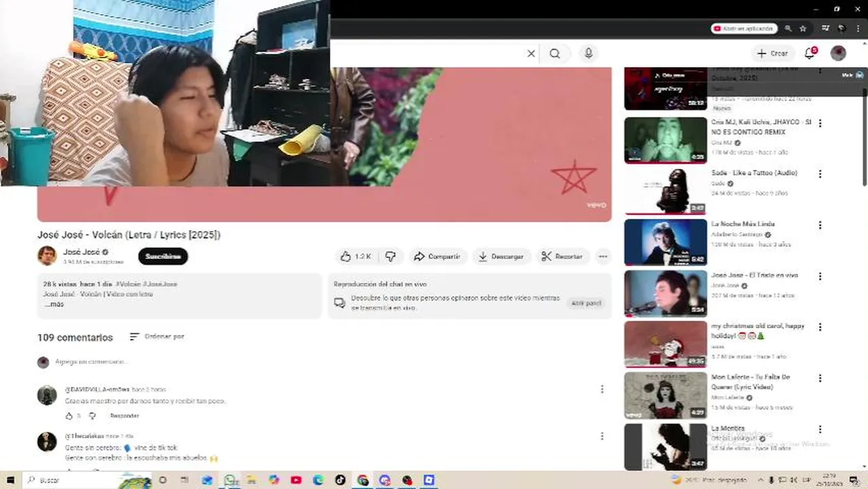Open 'SI NO ES CONTIGO REMIX' video thumbnail
This screenshot has height=489, width=868.
click(666, 140)
